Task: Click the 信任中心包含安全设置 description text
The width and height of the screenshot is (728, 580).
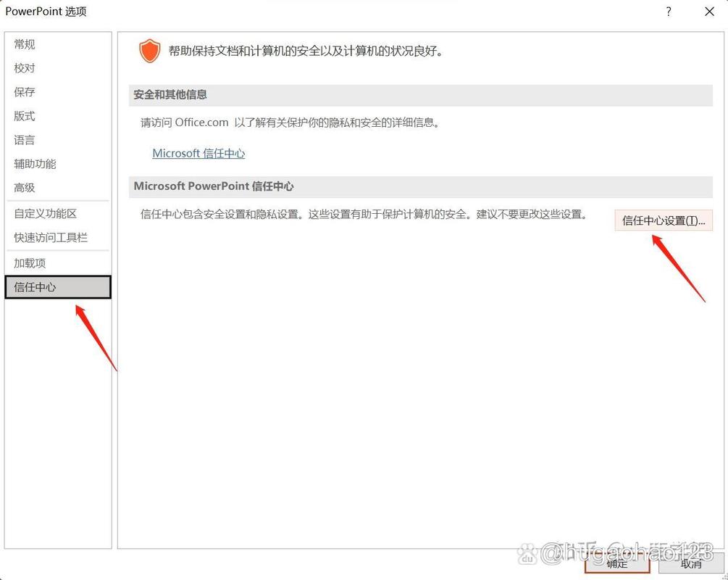Action: (364, 215)
